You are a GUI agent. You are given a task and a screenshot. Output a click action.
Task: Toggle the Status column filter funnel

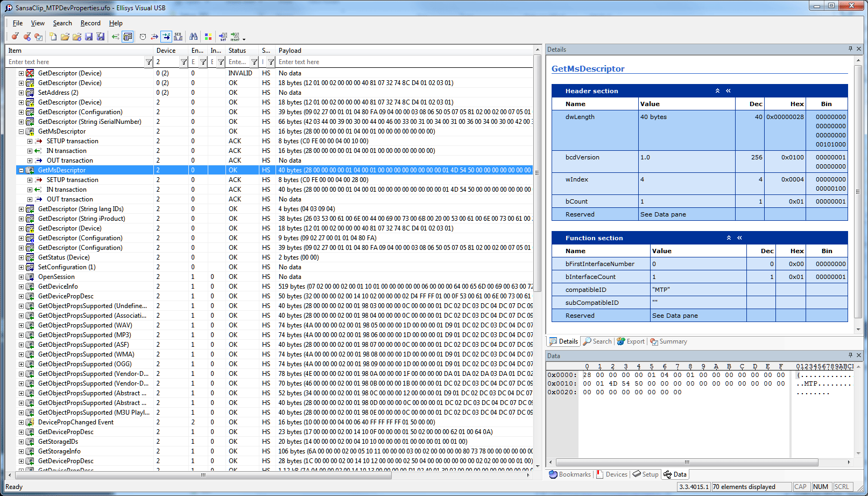click(x=254, y=62)
